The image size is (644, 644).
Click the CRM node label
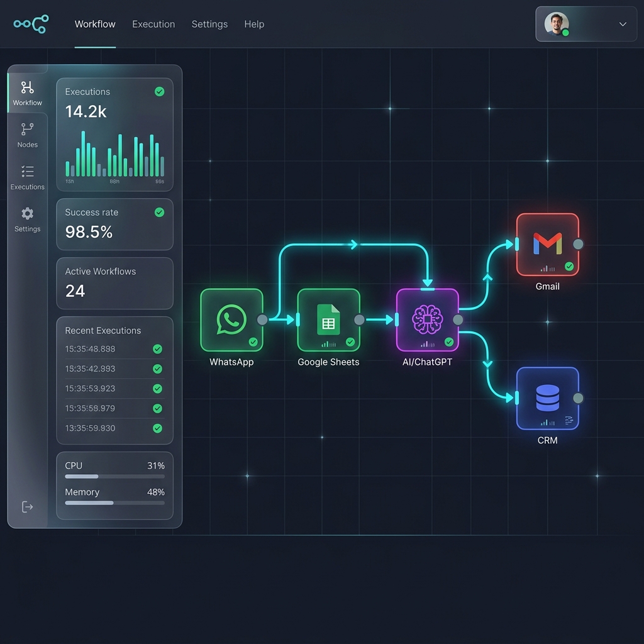pyautogui.click(x=548, y=440)
